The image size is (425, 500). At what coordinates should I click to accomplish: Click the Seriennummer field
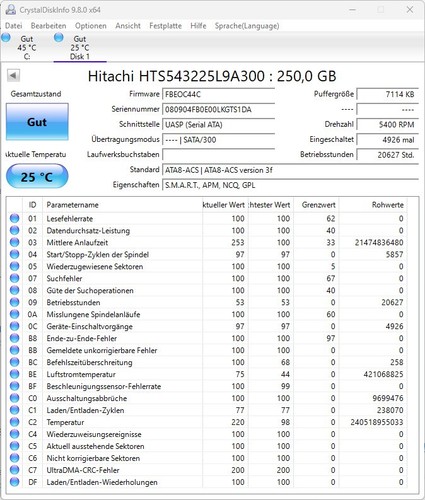[218, 109]
